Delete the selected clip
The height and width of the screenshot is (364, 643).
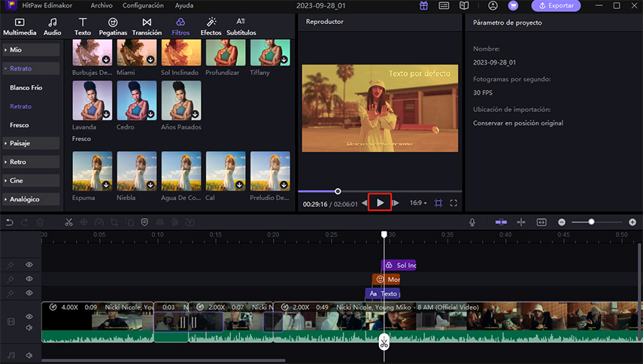click(40, 222)
